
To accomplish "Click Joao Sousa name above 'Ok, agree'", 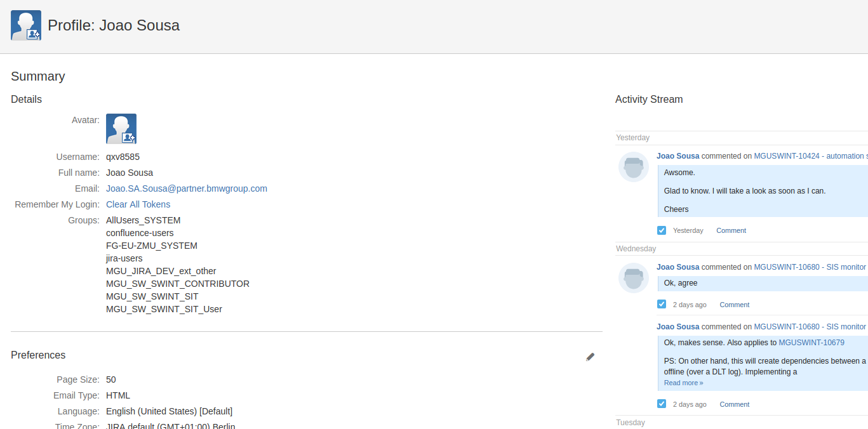I will [678, 267].
